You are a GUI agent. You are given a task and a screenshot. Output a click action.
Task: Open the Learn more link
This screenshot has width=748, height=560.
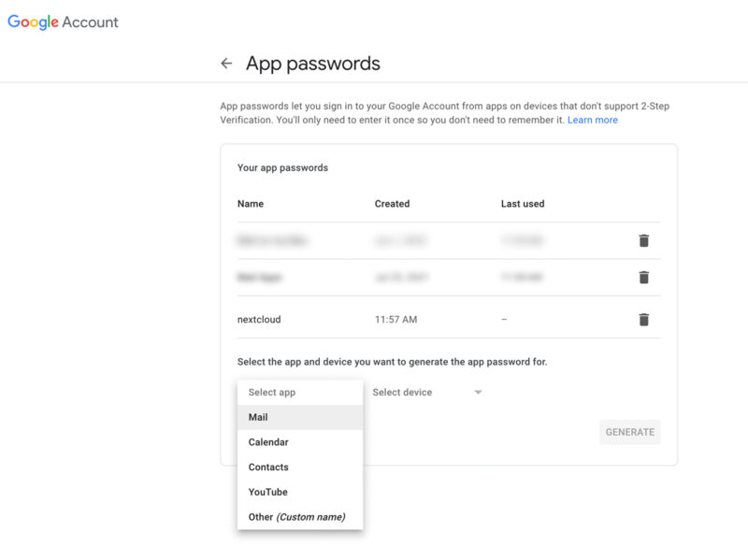tap(593, 120)
